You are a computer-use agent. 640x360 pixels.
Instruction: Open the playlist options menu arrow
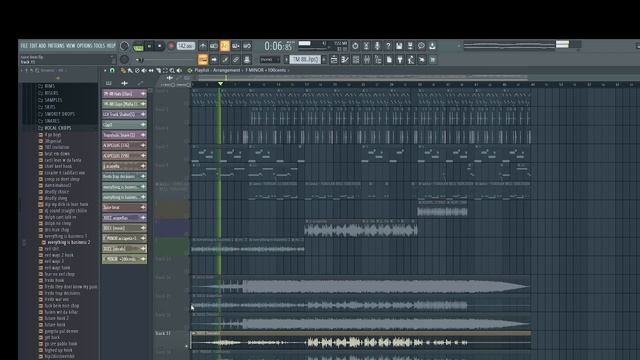[x=105, y=71]
